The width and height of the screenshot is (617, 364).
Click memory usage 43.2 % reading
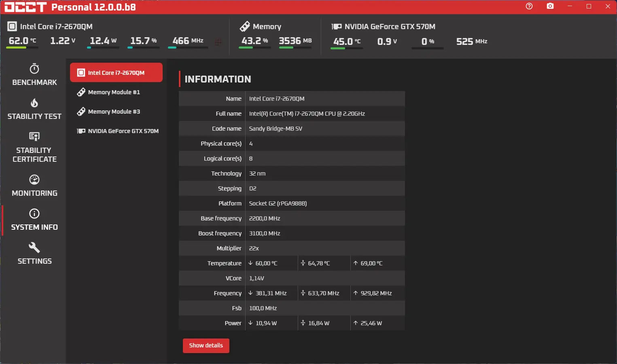tap(255, 41)
